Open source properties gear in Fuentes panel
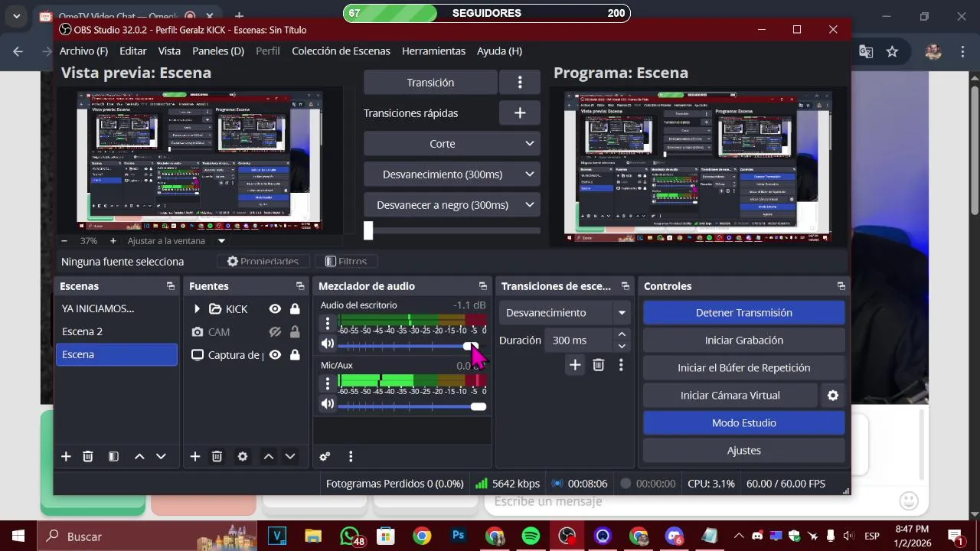 tap(243, 456)
